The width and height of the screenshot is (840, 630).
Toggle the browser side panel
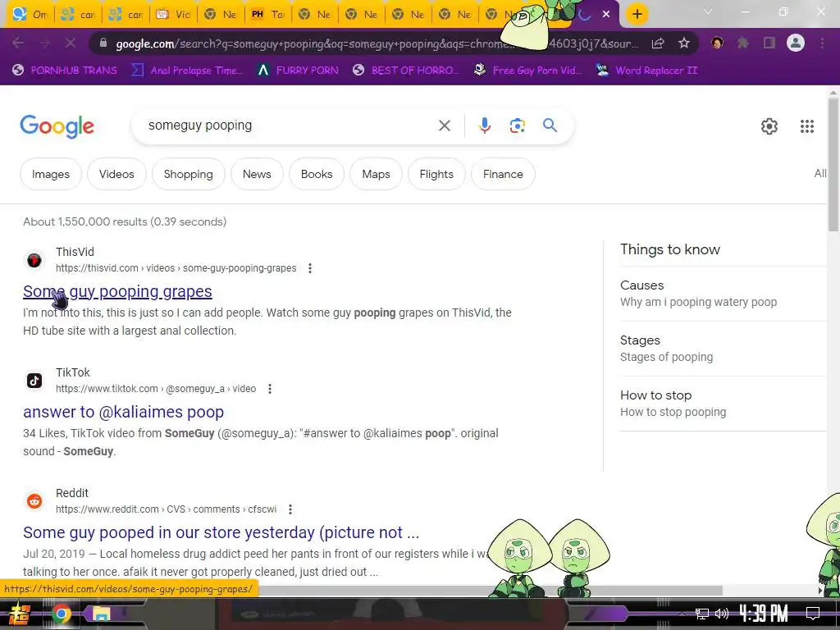pos(769,43)
